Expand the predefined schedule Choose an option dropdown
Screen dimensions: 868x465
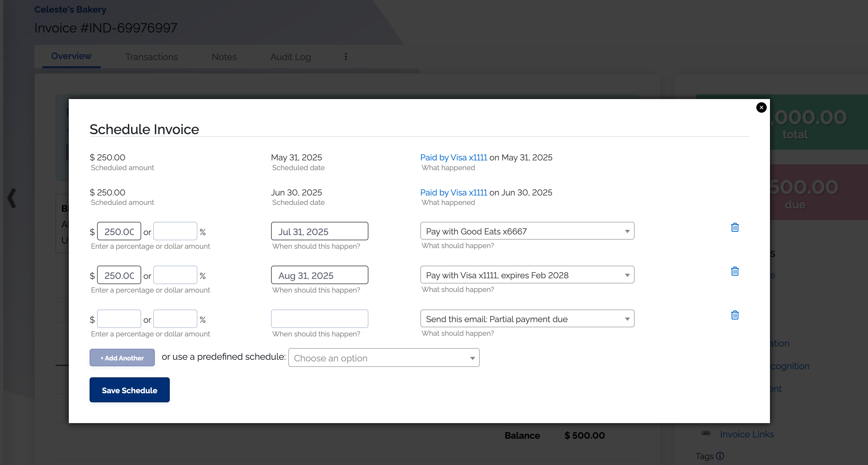point(384,358)
